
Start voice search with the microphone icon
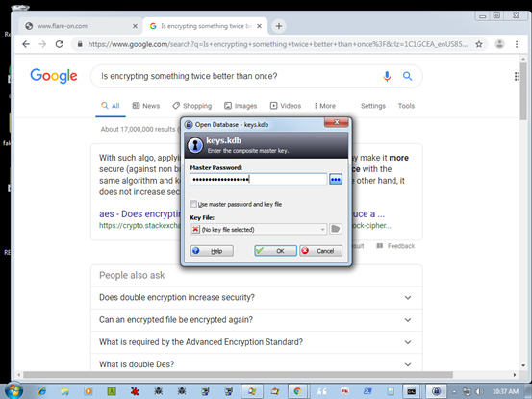[x=387, y=76]
